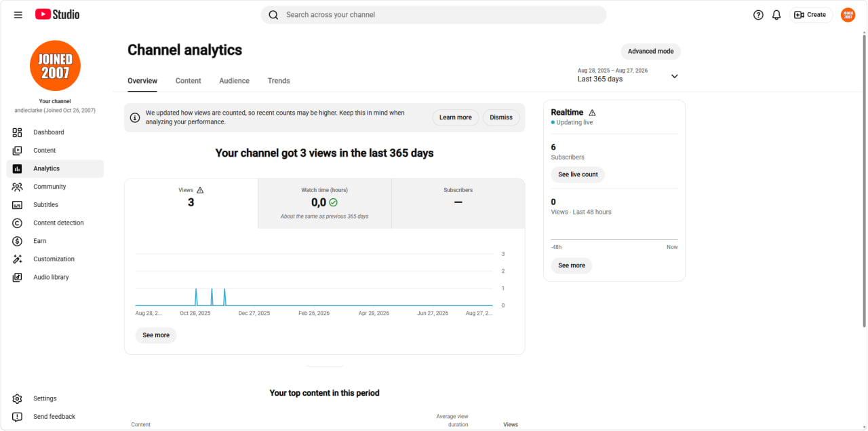Click the Settings gear icon
868x431 pixels.
tap(18, 398)
